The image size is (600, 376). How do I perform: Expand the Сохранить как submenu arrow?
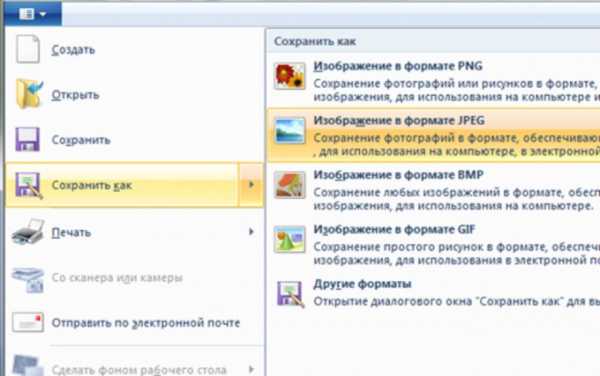[251, 185]
